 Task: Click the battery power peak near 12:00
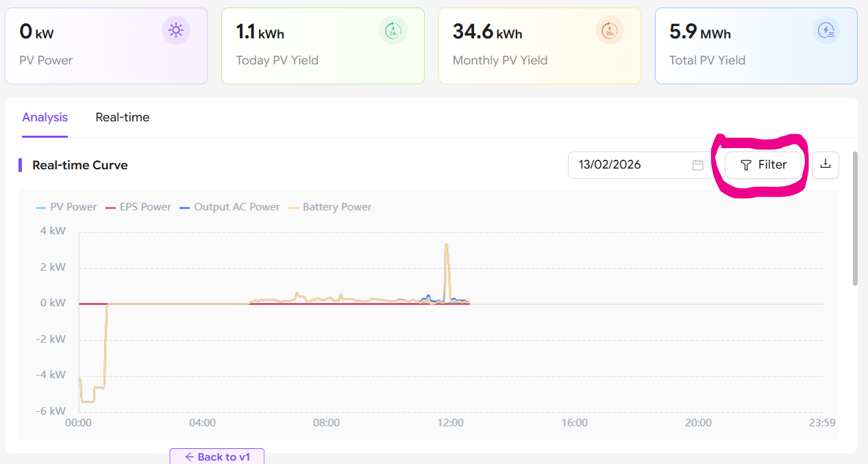point(447,245)
